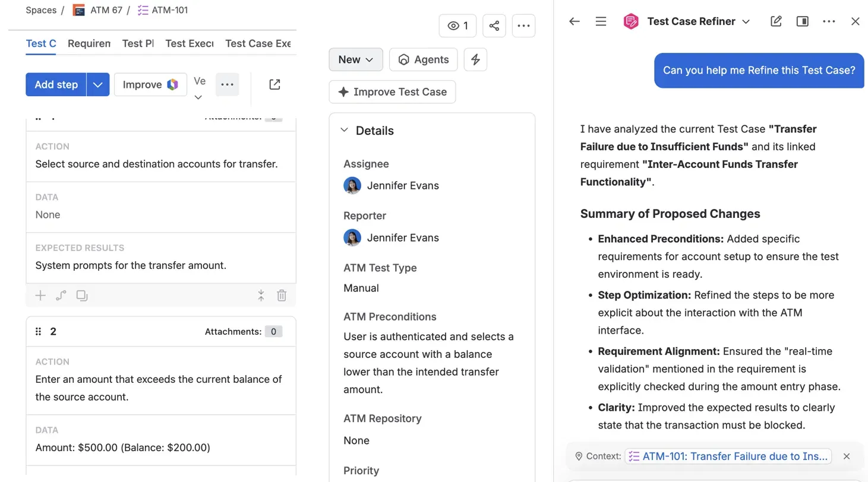The width and height of the screenshot is (868, 482).
Task: Open the ATM-101 context link chip
Action: tap(728, 456)
